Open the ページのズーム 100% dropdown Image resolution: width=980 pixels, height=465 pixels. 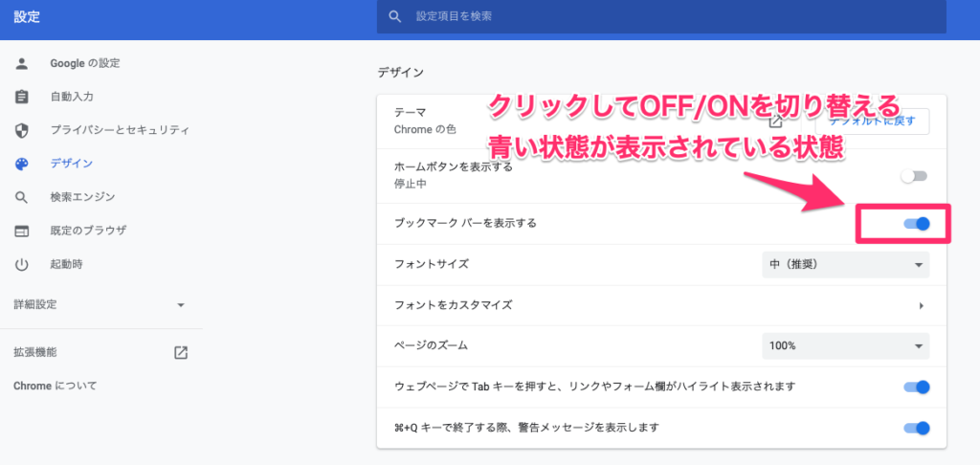pyautogui.click(x=845, y=345)
